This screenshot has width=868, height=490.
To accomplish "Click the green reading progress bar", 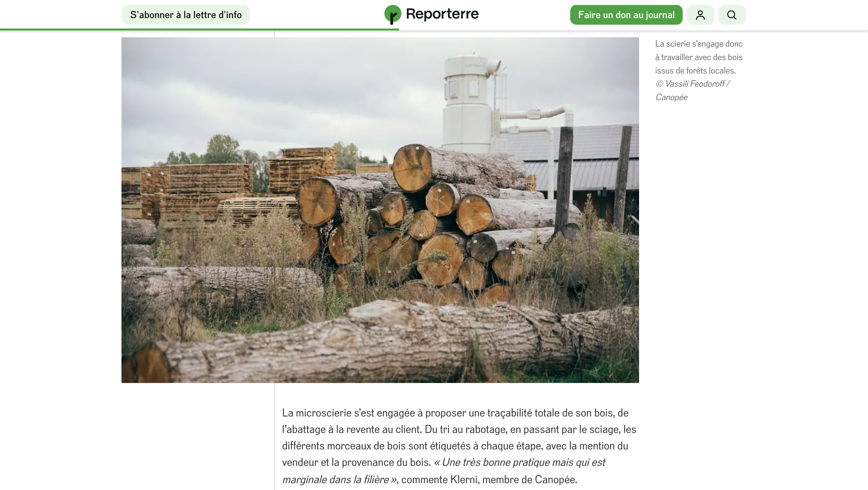I will (200, 30).
